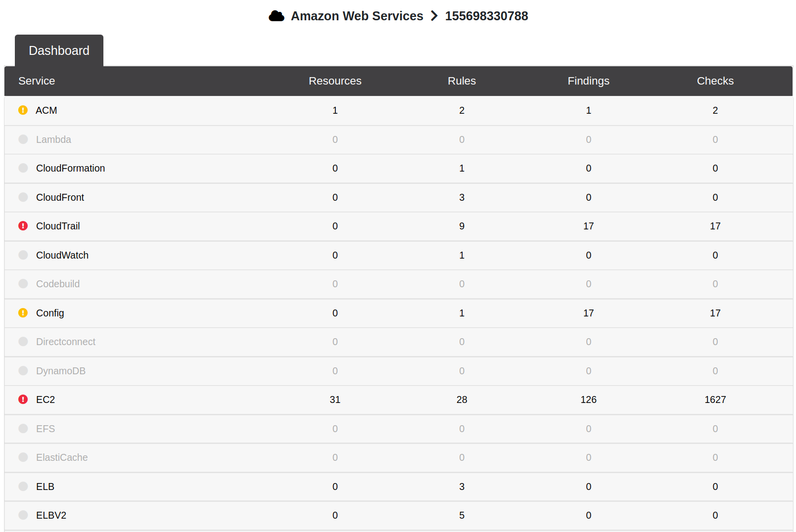The image size is (796, 532).
Task: Open the ElastiCache service
Action: [62, 457]
